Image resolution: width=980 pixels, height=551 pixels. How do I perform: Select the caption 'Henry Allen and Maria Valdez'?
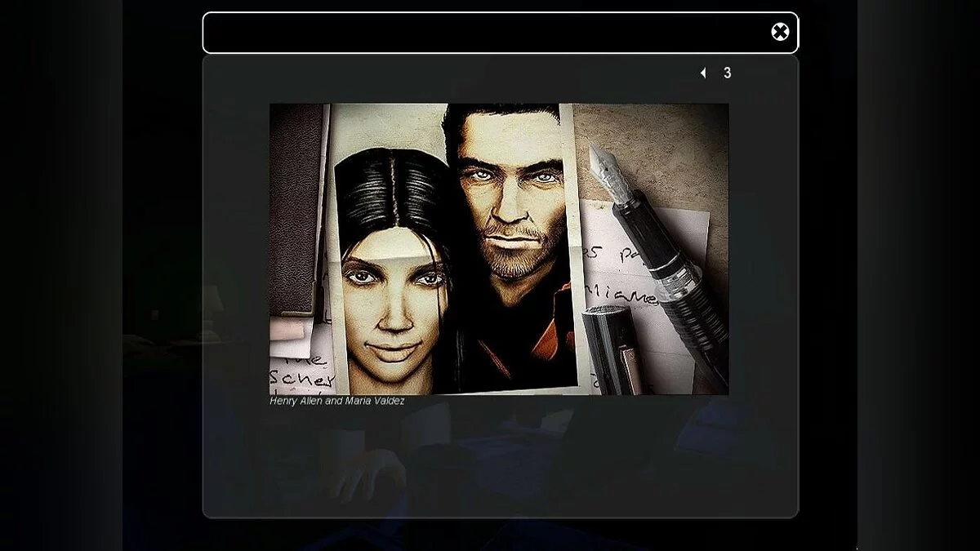pos(337,402)
